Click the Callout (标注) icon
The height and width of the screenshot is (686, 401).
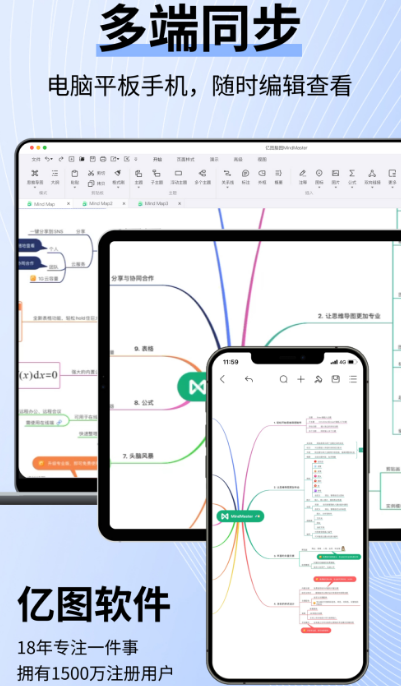pyautogui.click(x=245, y=173)
